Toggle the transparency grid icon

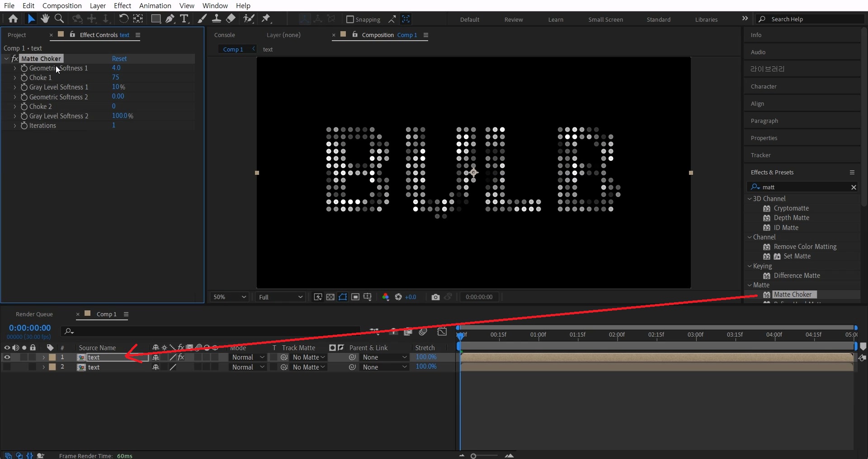[x=330, y=297]
